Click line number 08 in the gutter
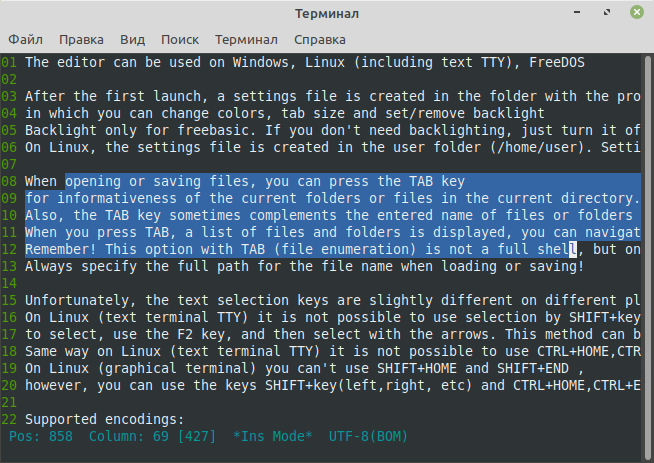Viewport: 654px width, 463px height. [9, 181]
